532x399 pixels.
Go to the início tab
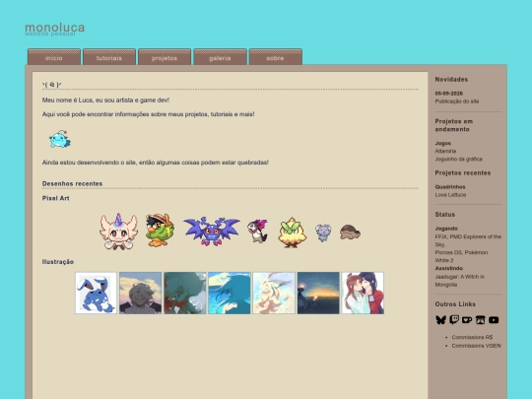coord(54,57)
